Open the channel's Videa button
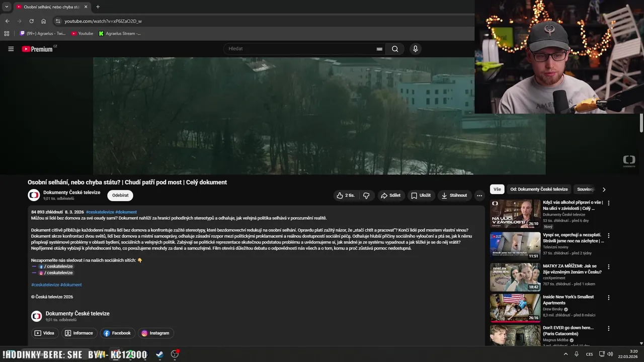 point(44,333)
